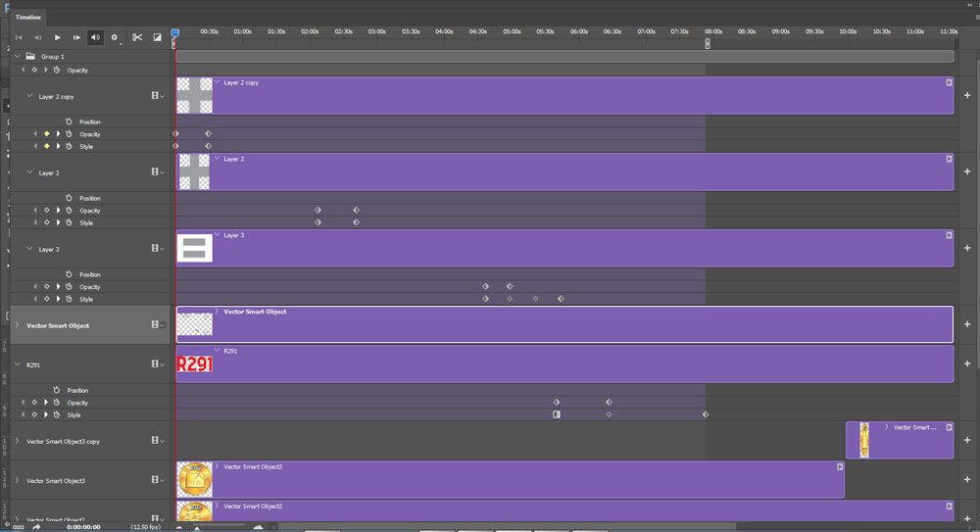Go to first frame of the timeline
Screen dimensions: 980x532
(19, 37)
